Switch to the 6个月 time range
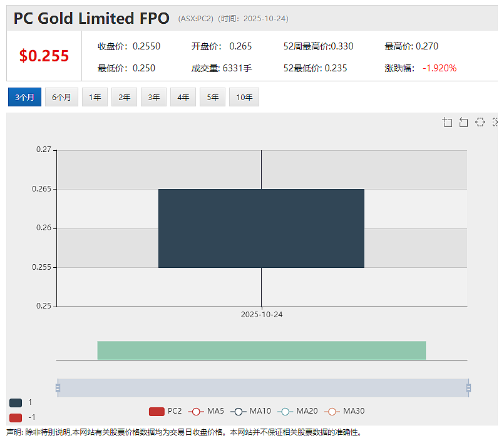 [x=61, y=97]
